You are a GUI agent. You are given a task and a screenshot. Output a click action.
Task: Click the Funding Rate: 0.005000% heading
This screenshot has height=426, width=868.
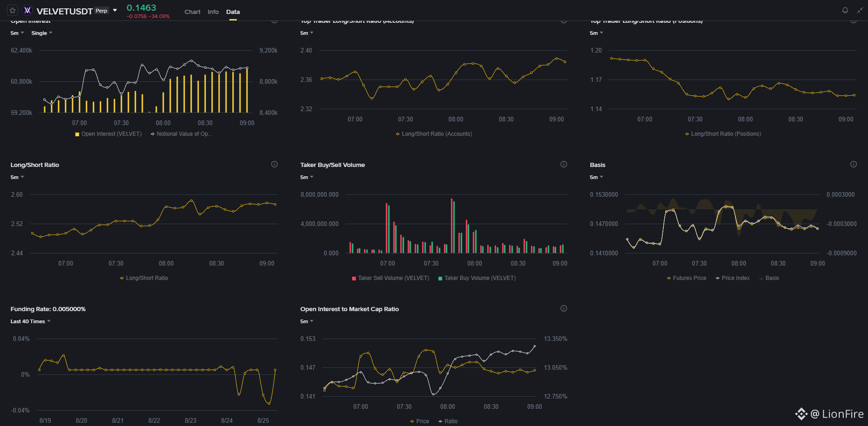[48, 309]
